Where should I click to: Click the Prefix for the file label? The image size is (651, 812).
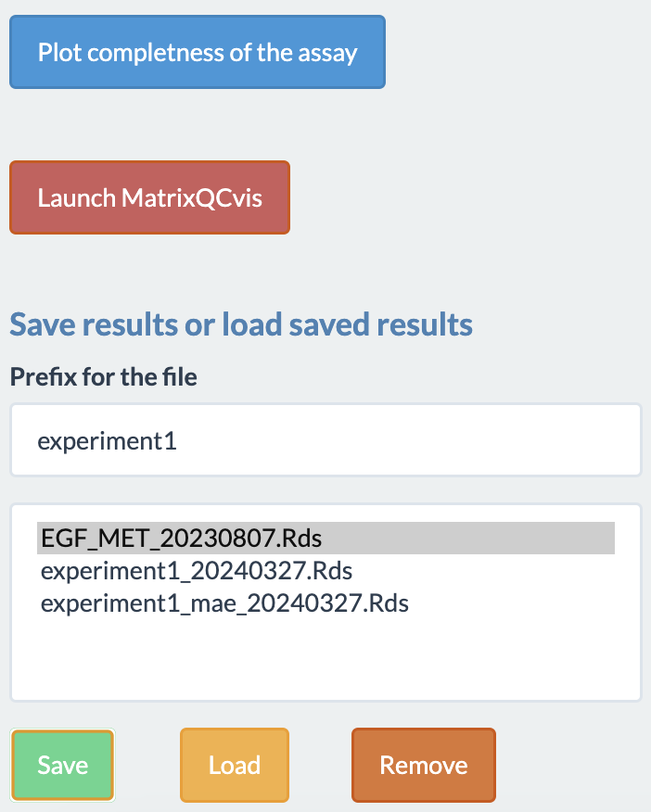(x=104, y=376)
